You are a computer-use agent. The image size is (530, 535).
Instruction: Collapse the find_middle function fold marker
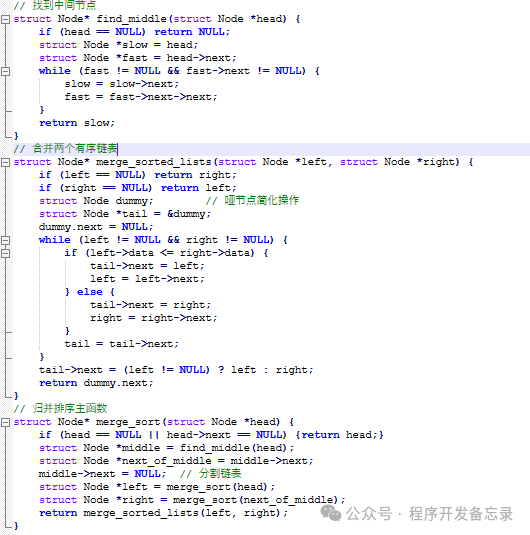coord(5,19)
